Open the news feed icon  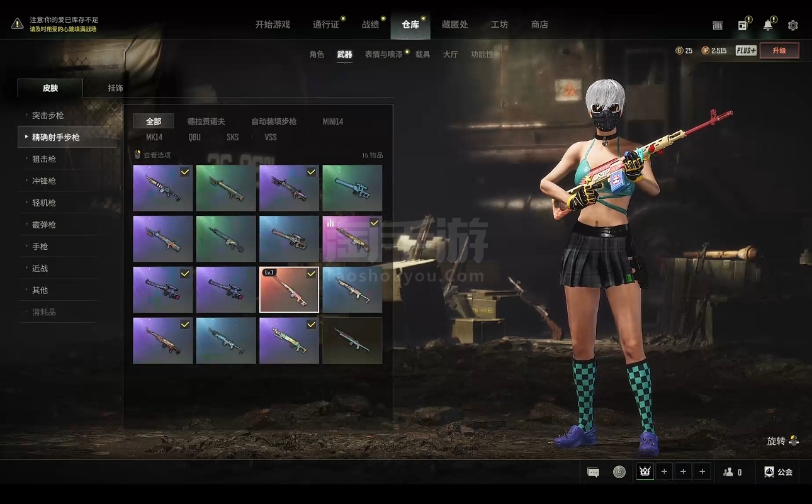[x=743, y=25]
